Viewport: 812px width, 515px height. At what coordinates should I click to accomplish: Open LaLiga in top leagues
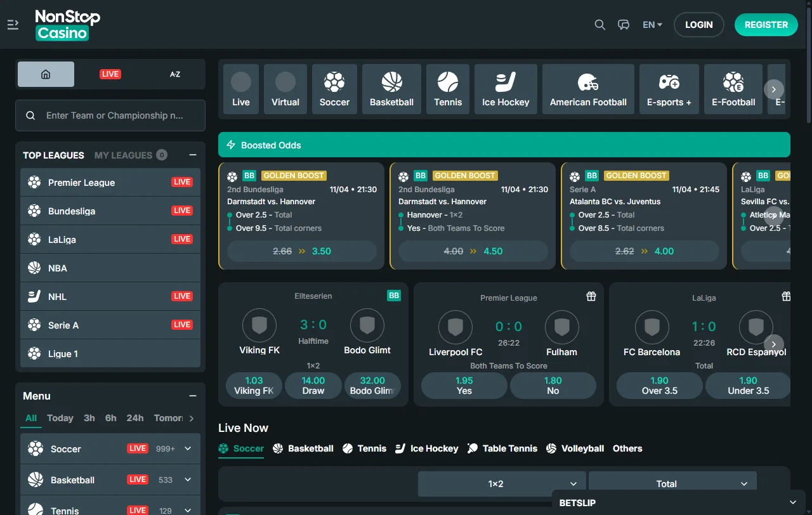[x=110, y=240]
